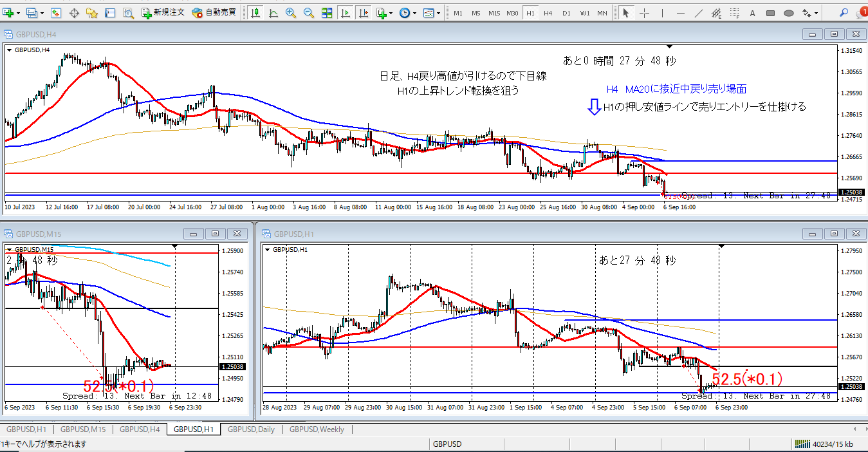Image resolution: width=868 pixels, height=452 pixels.
Task: Switch chart to candlestick display
Action: click(255, 13)
